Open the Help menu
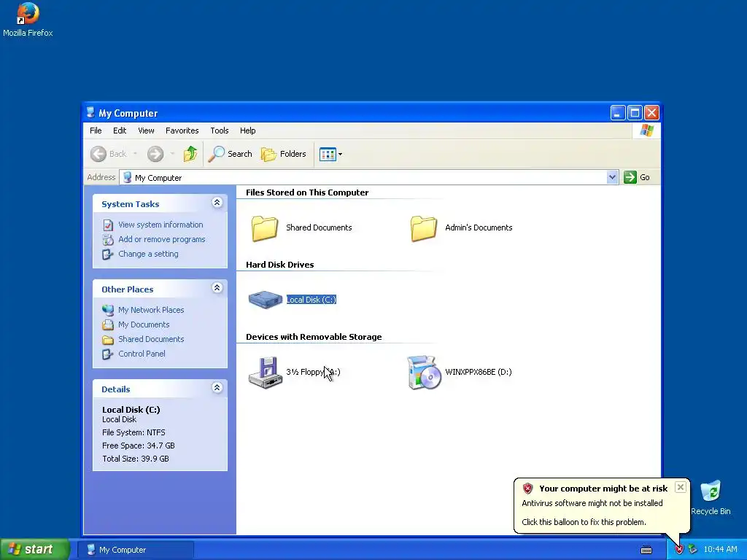The width and height of the screenshot is (747, 560). click(247, 131)
